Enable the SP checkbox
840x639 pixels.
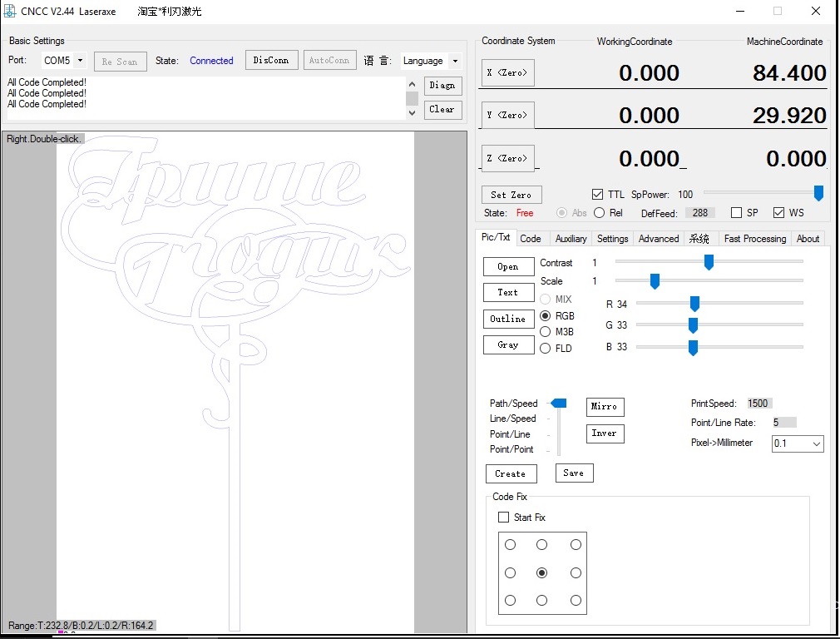point(736,213)
